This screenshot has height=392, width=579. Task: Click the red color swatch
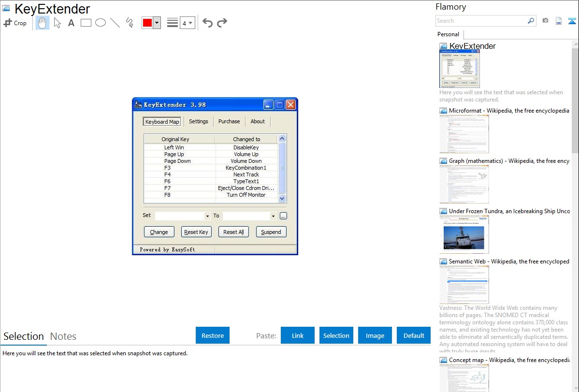[x=147, y=23]
